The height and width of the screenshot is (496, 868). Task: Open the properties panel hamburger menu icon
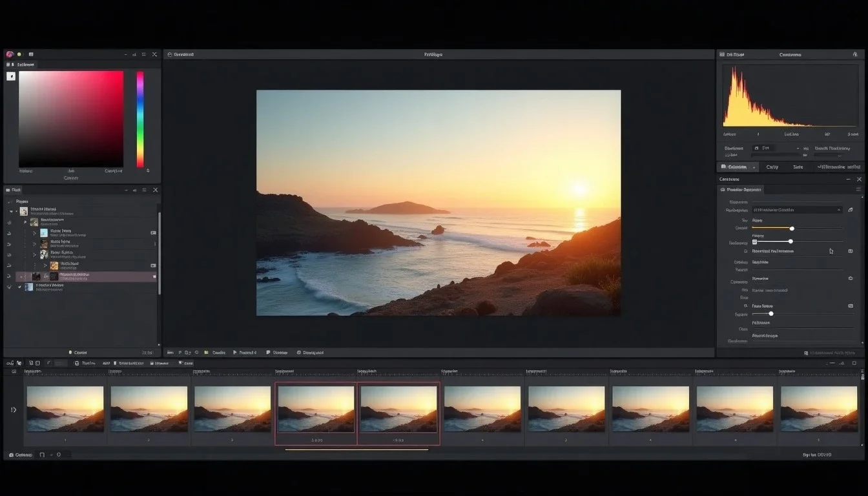click(x=858, y=190)
